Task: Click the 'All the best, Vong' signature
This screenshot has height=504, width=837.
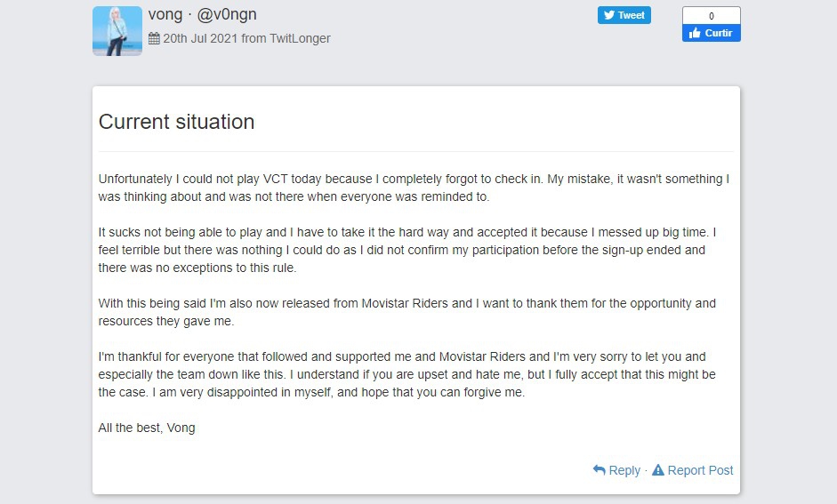Action: pyautogui.click(x=147, y=428)
